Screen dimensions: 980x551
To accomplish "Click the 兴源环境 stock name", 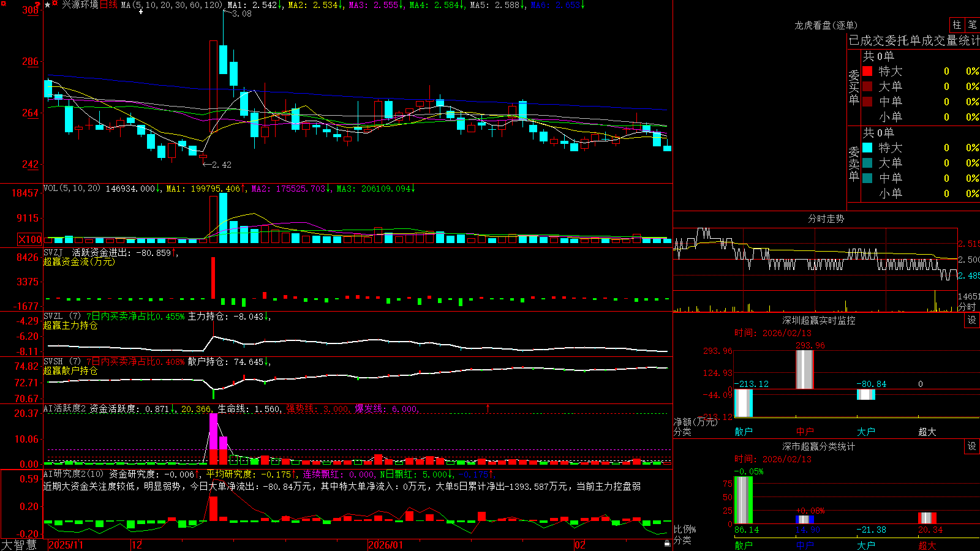I will [80, 5].
